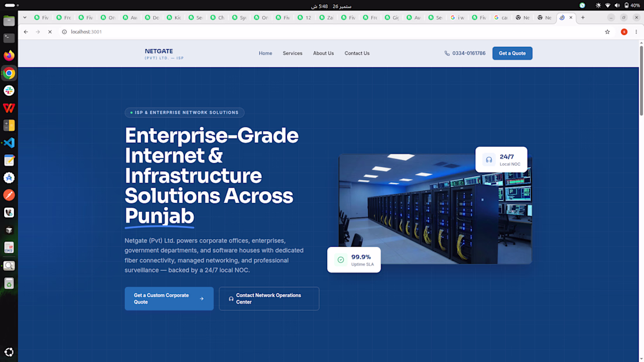644x362 pixels.
Task: Open the system volume indicator menu
Action: (x=617, y=5)
